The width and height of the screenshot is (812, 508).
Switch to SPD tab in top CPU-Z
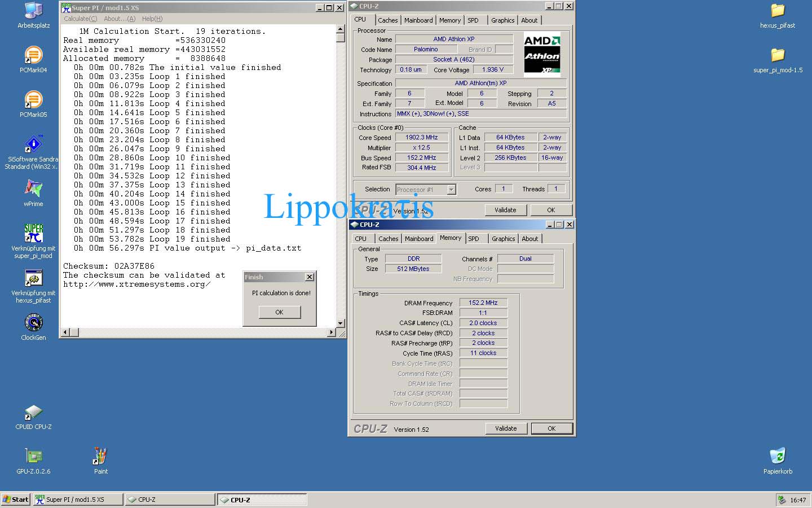tap(473, 20)
